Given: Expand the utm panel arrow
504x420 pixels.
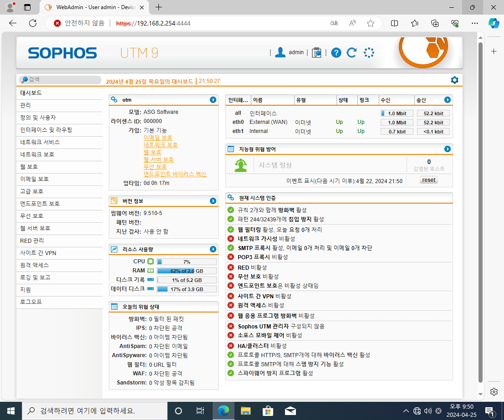Looking at the screenshot, I should [213, 100].
